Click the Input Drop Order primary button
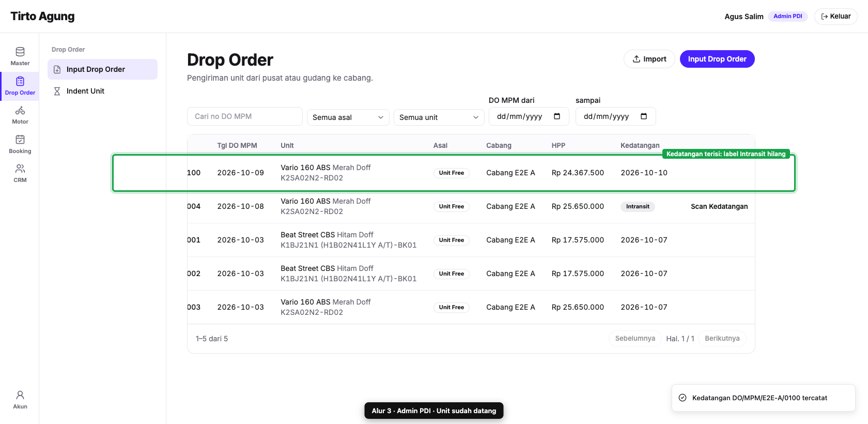The width and height of the screenshot is (868, 424). (717, 59)
